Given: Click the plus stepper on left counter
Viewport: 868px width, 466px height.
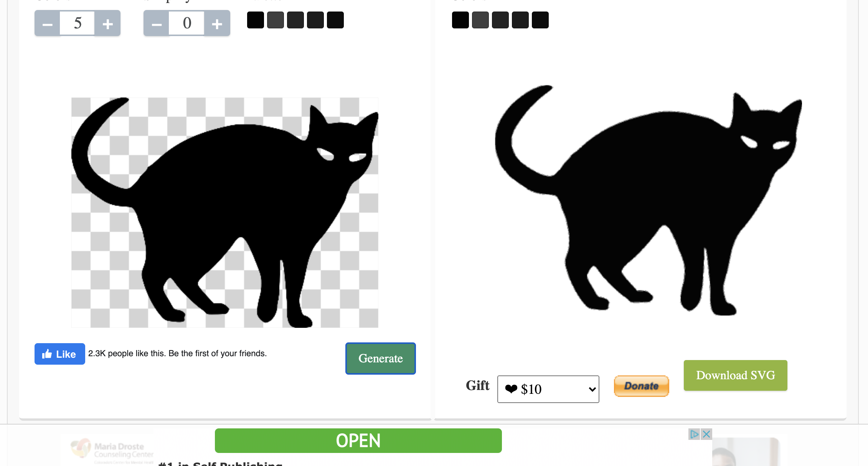Looking at the screenshot, I should click(x=108, y=23).
